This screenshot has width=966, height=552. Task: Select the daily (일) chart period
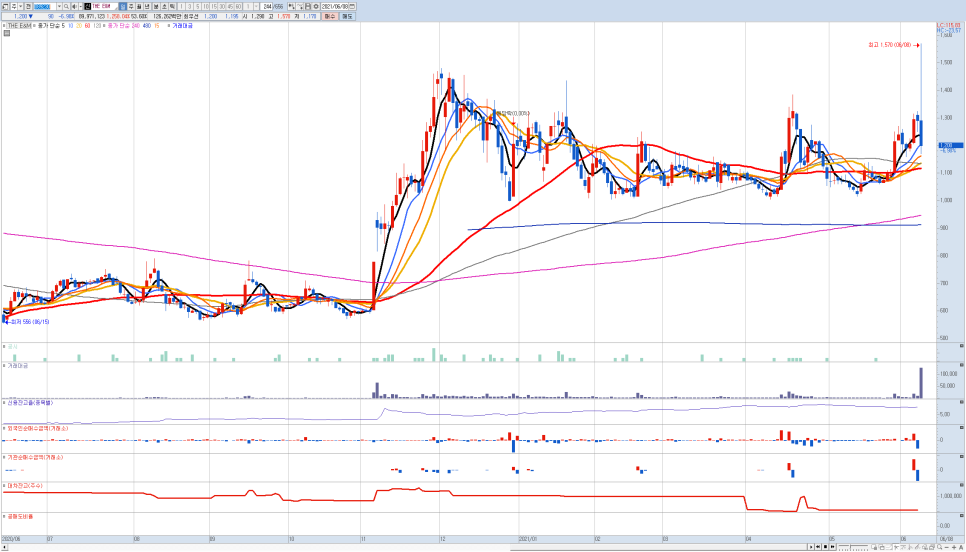122,6
